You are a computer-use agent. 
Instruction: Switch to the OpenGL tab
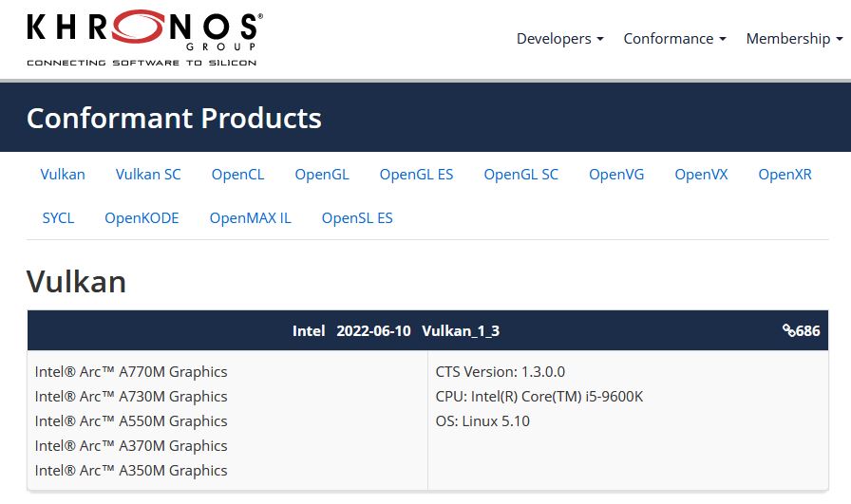coord(322,174)
